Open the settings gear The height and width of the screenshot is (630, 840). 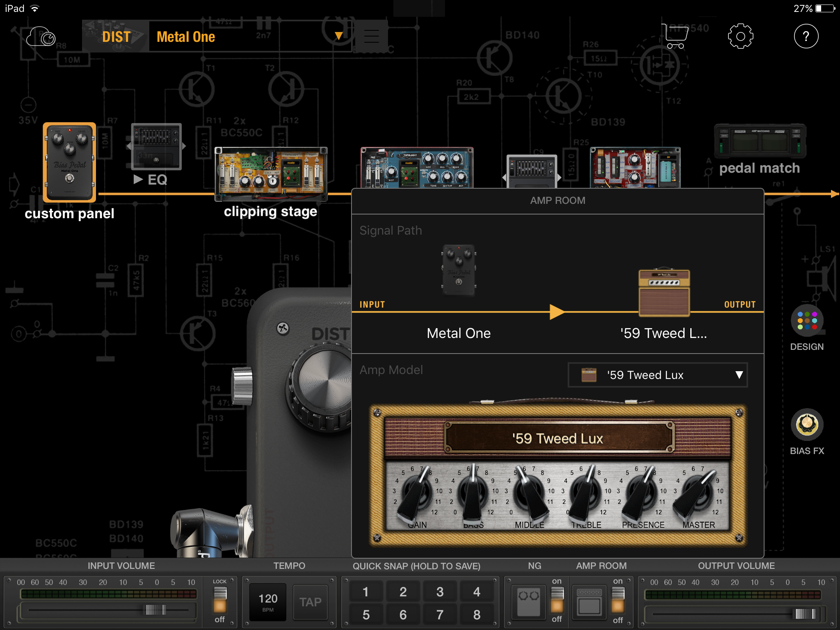740,37
